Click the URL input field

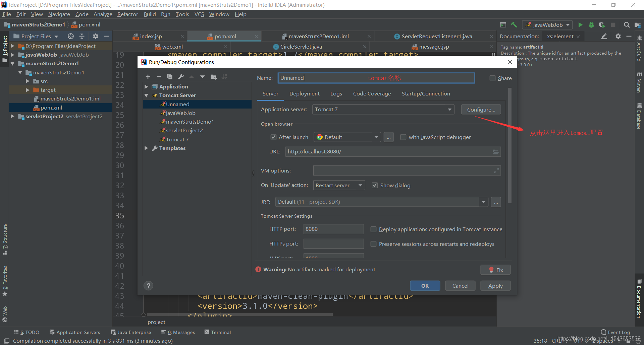393,152
